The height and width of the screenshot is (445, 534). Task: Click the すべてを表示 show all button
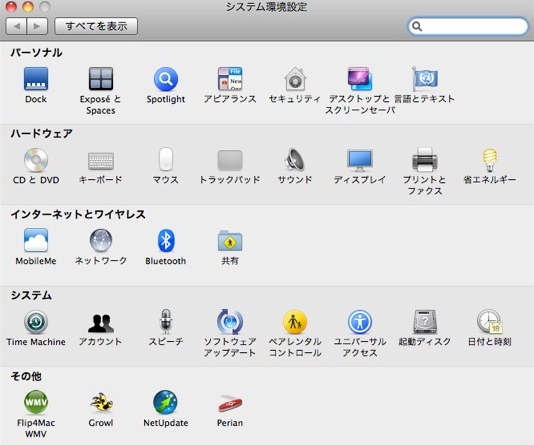click(x=96, y=26)
